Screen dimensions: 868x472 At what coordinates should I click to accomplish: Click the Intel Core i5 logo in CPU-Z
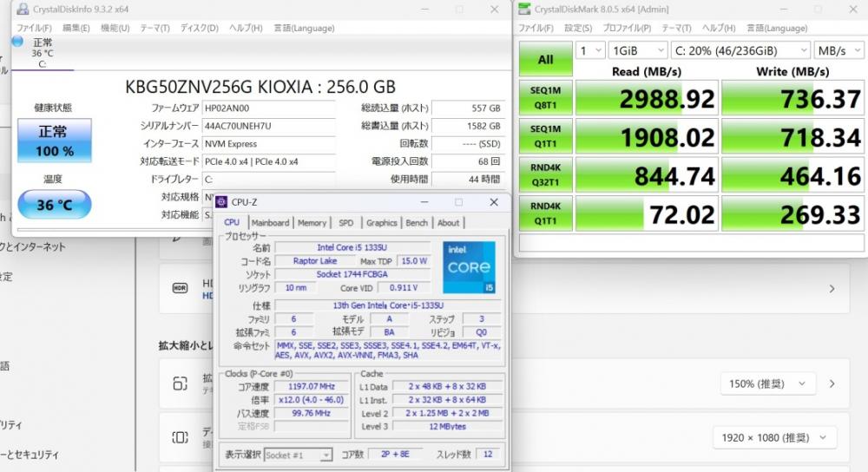click(x=469, y=267)
